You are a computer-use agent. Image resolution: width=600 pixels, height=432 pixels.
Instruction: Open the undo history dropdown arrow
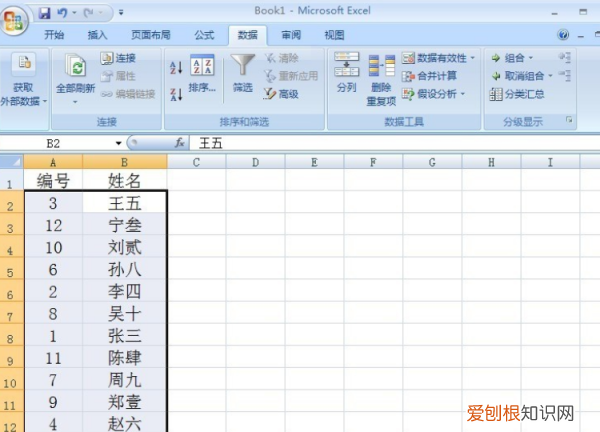pos(74,13)
